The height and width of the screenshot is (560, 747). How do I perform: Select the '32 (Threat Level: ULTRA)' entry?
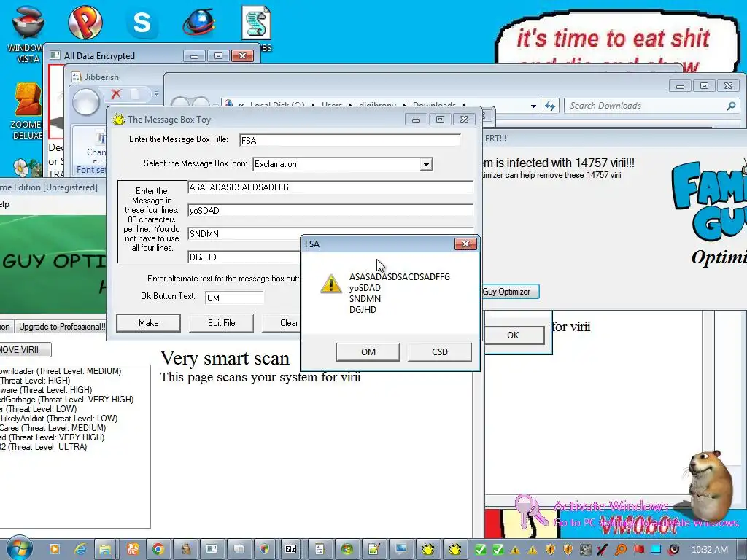[x=43, y=447]
